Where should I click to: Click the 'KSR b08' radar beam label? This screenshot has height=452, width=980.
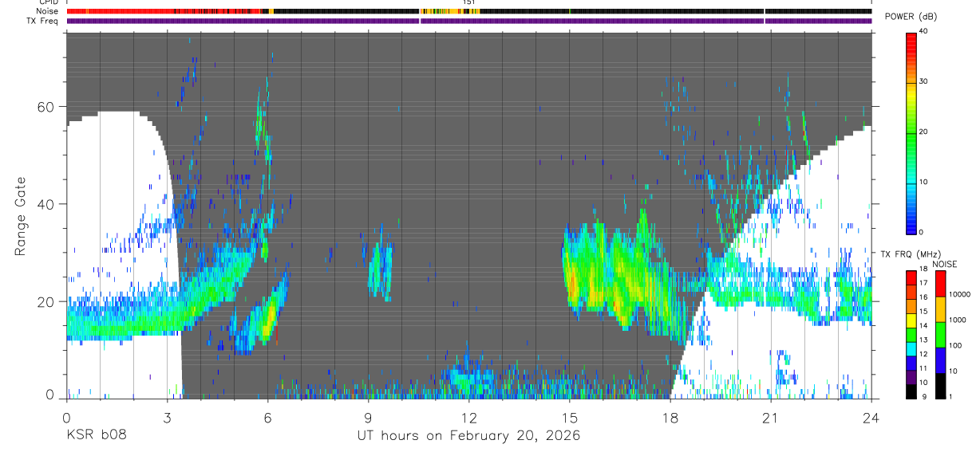pos(97,436)
